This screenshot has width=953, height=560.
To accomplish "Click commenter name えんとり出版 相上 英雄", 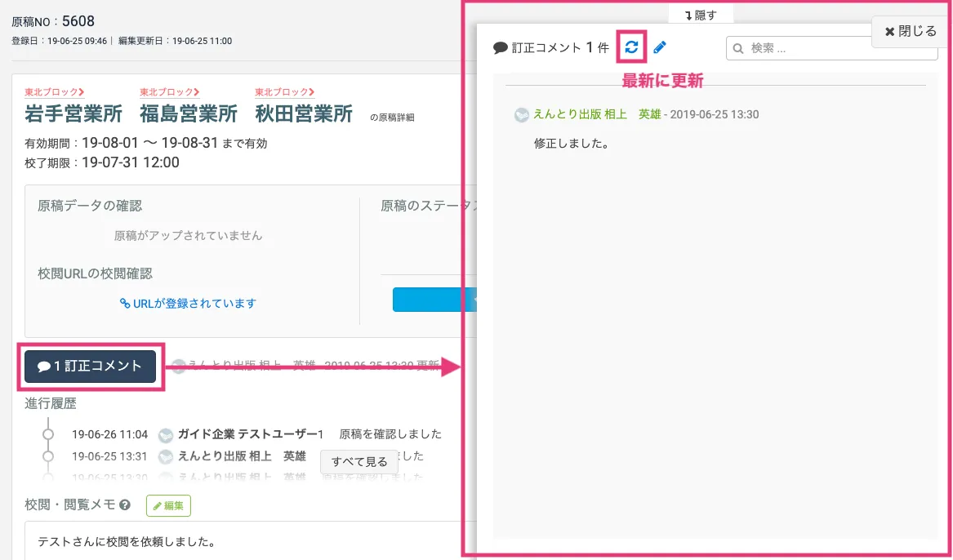I will tap(597, 114).
